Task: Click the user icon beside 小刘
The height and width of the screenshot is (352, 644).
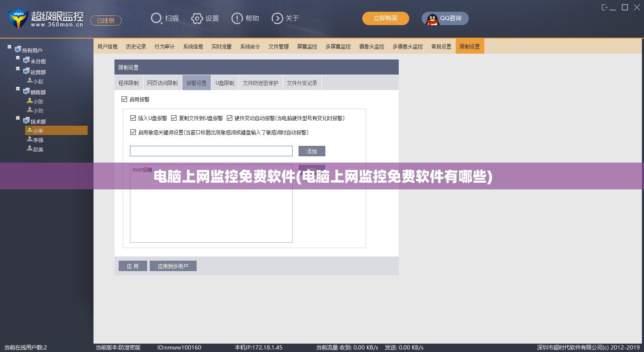Action: point(30,110)
